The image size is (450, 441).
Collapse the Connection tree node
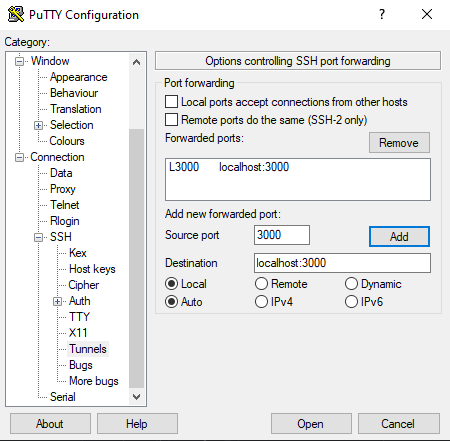tap(20, 157)
